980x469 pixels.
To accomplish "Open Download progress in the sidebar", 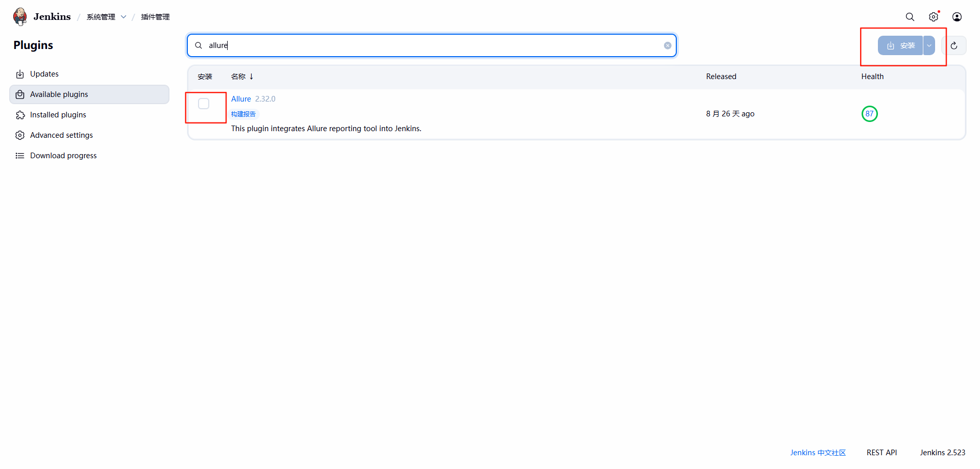I will [x=89, y=156].
